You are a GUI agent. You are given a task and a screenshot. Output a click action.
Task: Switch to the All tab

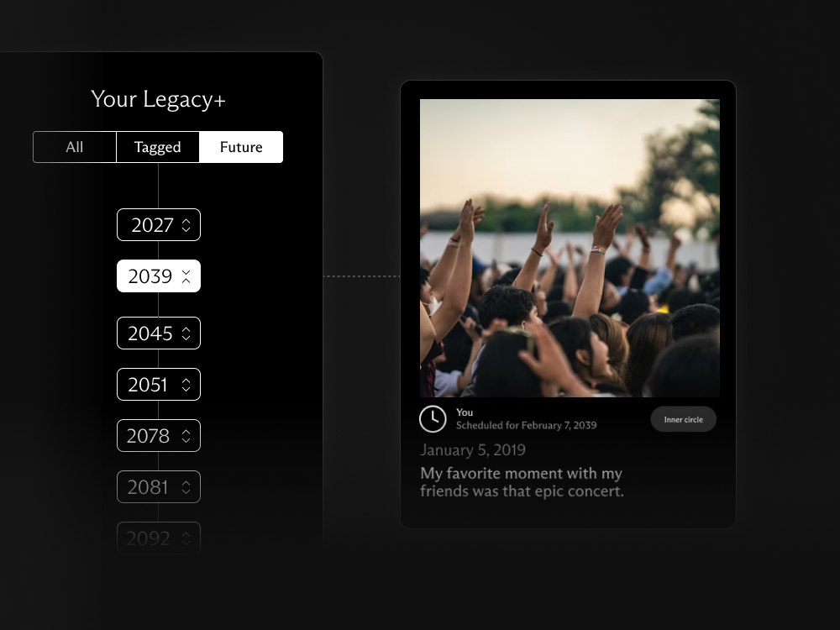pos(75,147)
